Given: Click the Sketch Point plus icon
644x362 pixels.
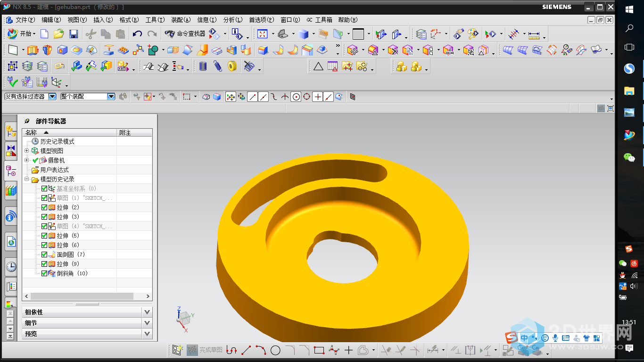Looking at the screenshot, I should [x=348, y=350].
